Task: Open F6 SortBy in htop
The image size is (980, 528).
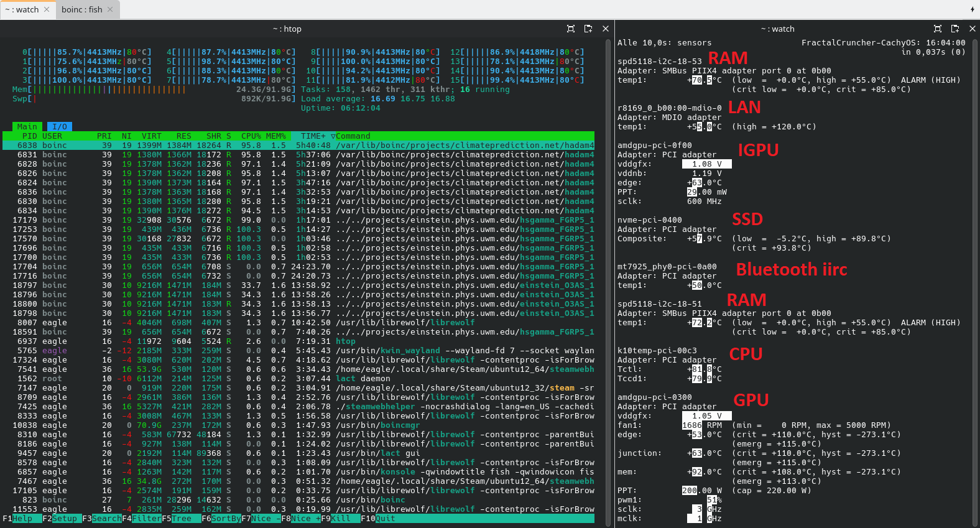Action: [x=221, y=519]
